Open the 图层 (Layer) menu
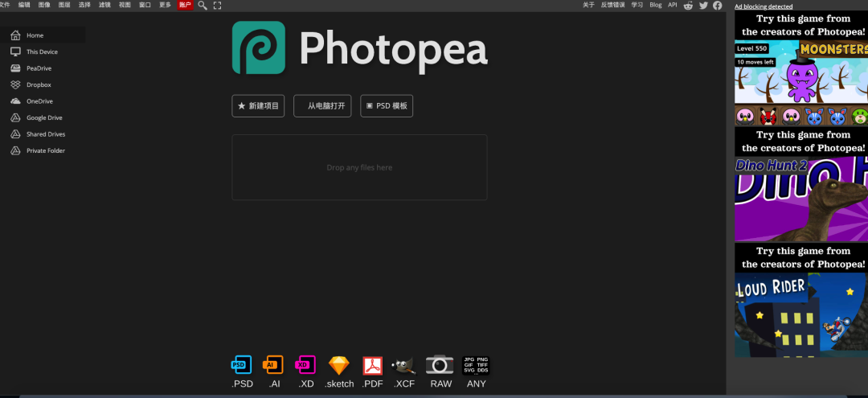This screenshot has height=398, width=868. pos(64,5)
